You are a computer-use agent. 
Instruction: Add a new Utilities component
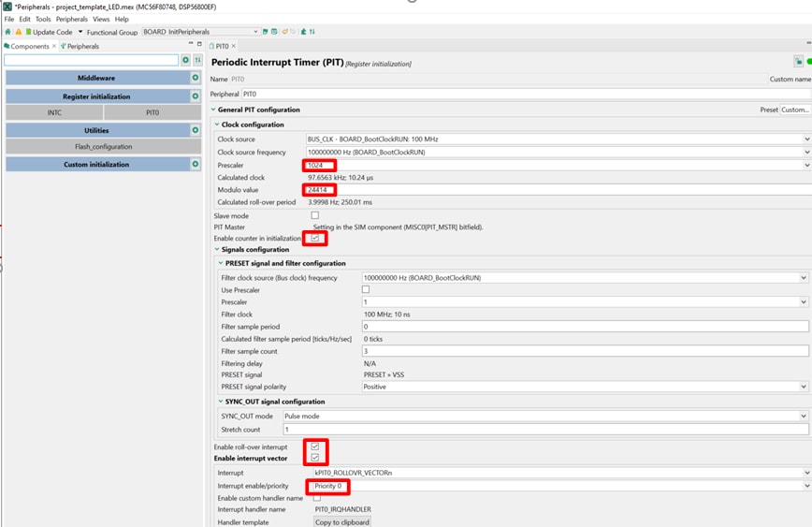[196, 131]
